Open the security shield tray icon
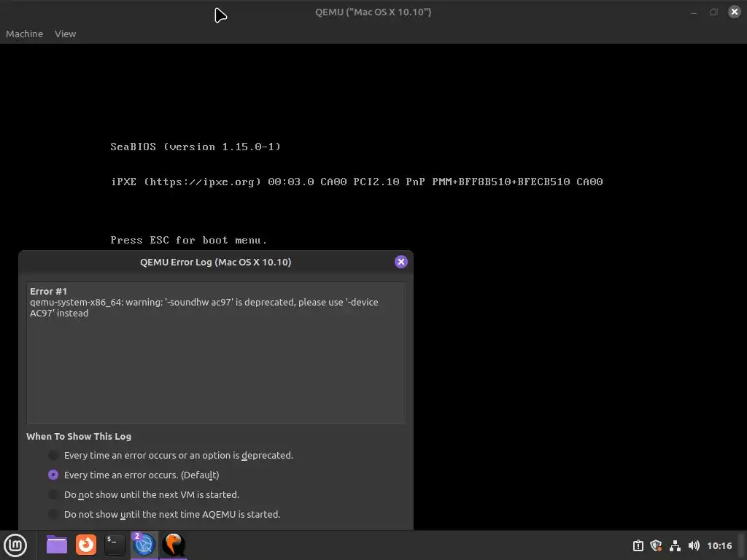 point(656,545)
